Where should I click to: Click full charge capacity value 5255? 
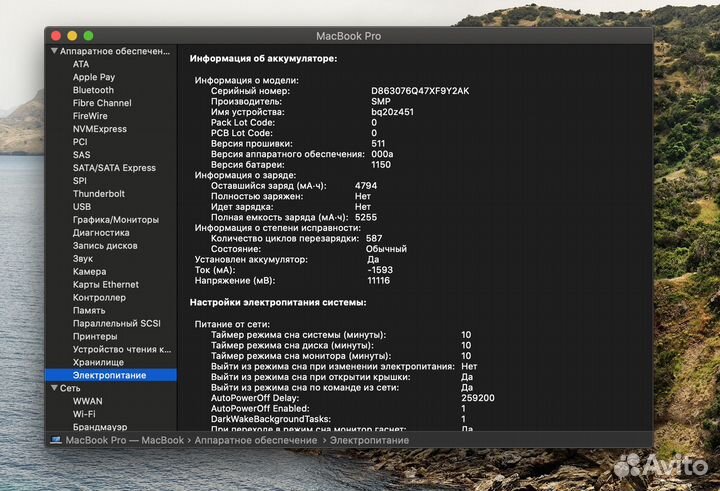366,218
